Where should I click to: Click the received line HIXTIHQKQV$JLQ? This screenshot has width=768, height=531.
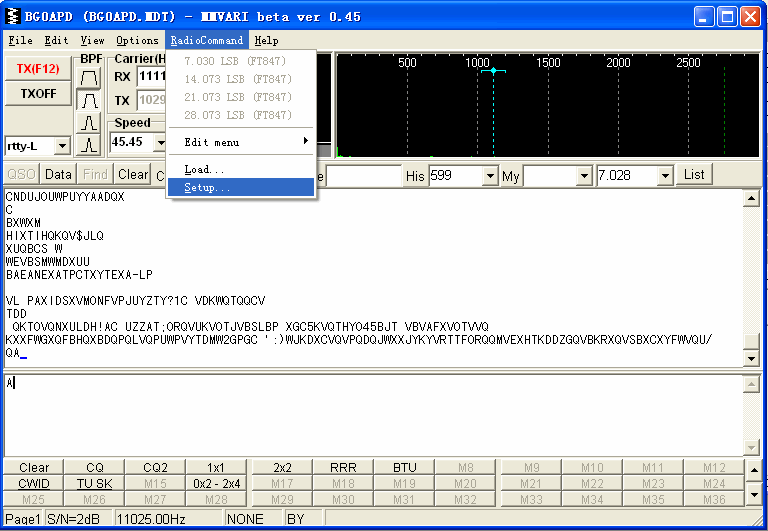(55, 236)
